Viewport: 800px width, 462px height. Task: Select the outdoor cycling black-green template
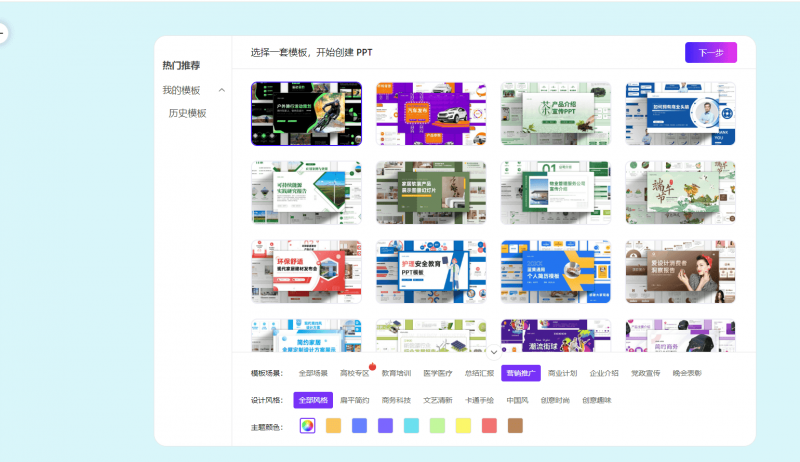(x=306, y=114)
